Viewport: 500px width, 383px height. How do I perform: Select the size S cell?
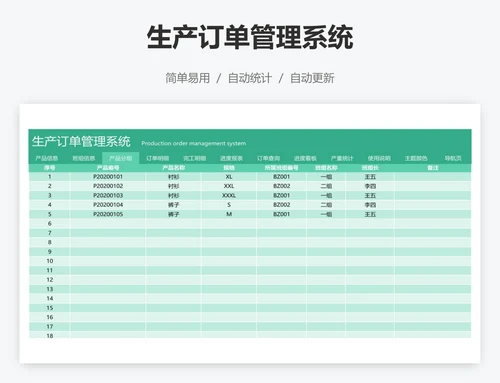tap(229, 205)
